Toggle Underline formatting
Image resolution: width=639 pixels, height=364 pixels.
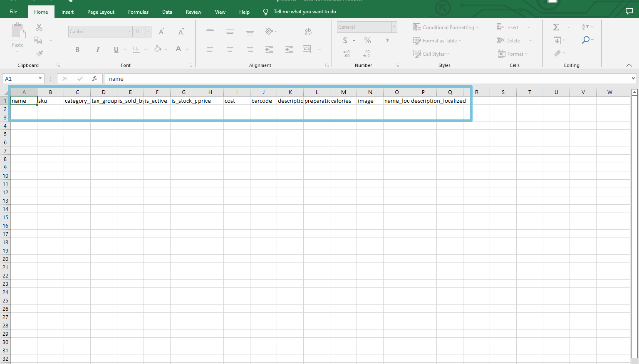pos(116,50)
